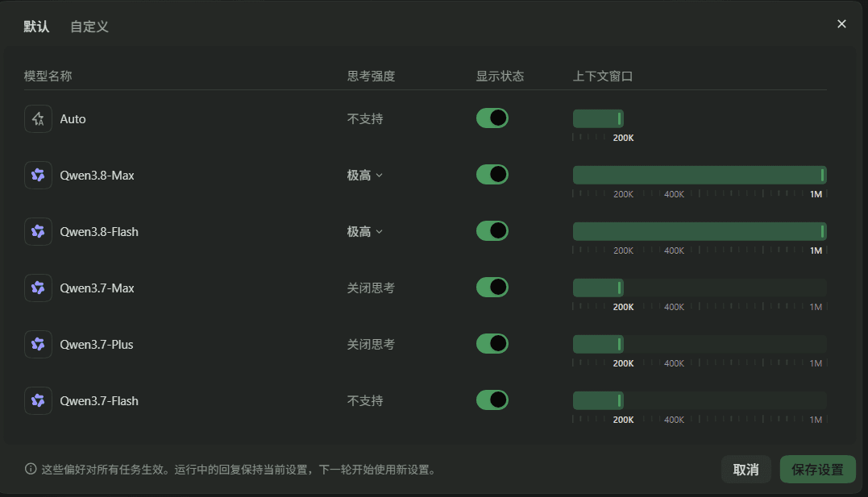The image size is (868, 497).
Task: Toggle display status for Auto
Action: (492, 118)
